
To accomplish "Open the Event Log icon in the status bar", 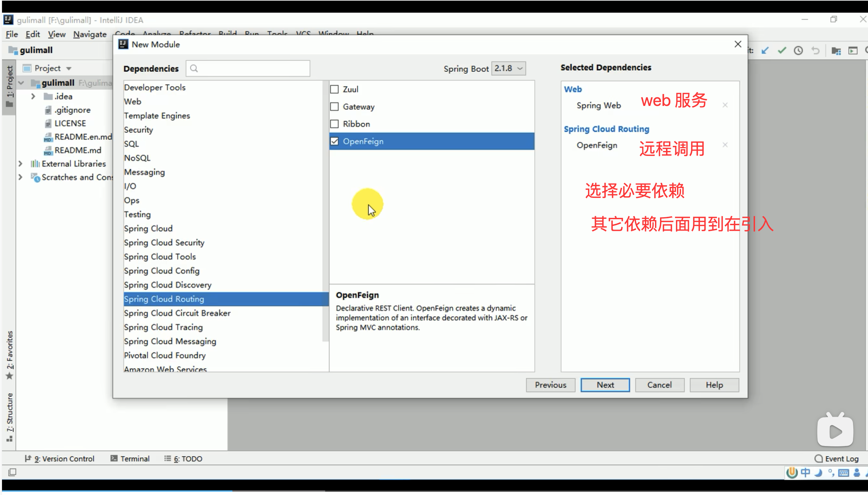I will click(818, 459).
